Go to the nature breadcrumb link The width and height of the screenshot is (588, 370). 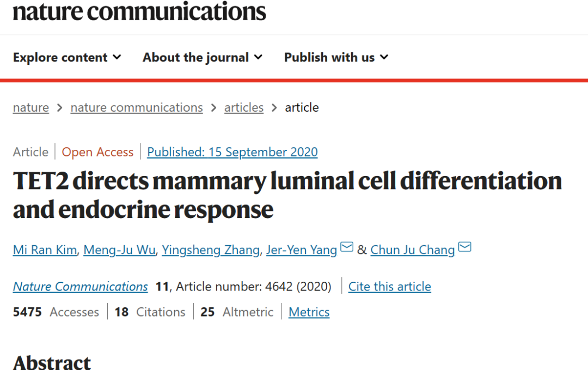pos(30,108)
